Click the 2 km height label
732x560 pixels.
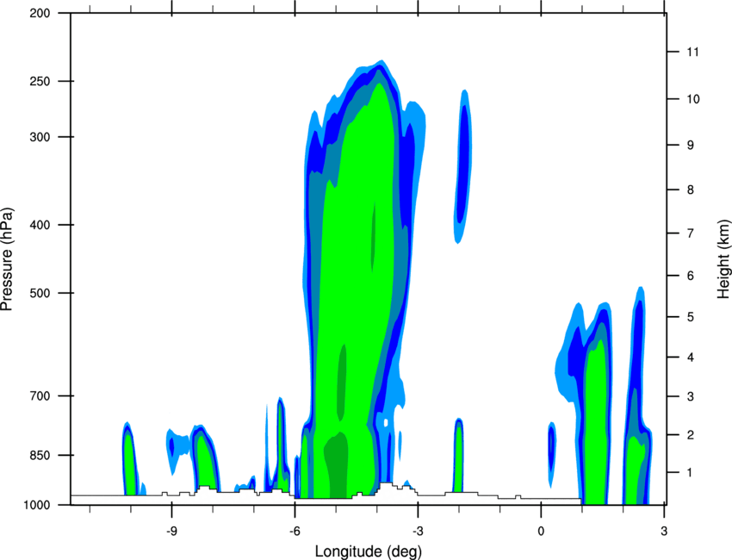coord(691,435)
